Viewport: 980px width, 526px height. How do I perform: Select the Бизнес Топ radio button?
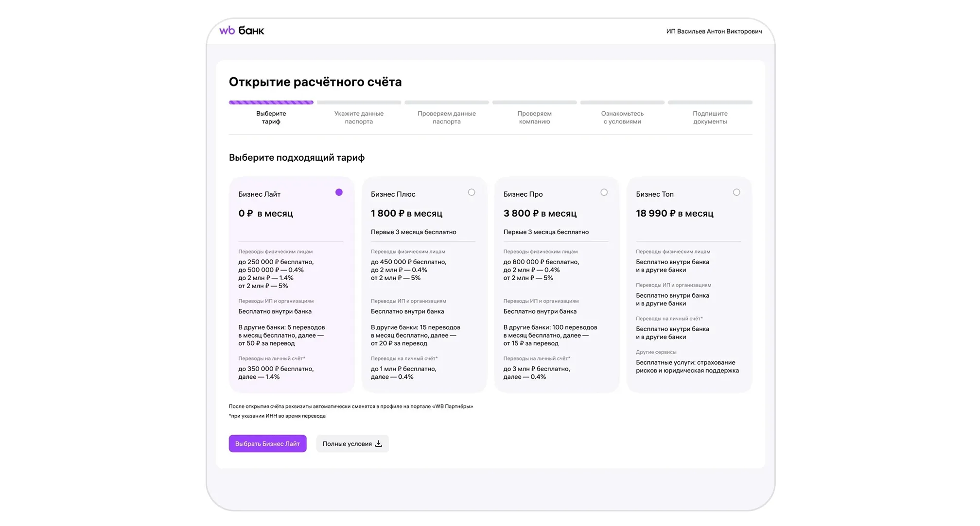tap(736, 192)
